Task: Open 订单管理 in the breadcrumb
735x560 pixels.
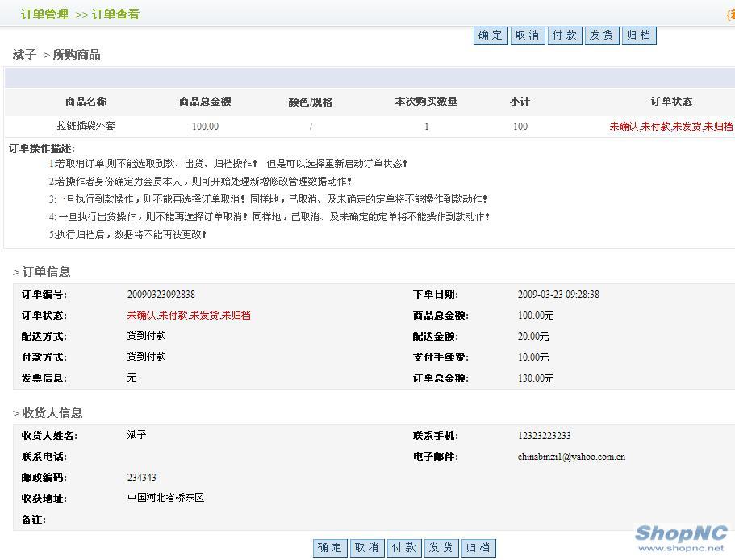Action: coord(44,15)
